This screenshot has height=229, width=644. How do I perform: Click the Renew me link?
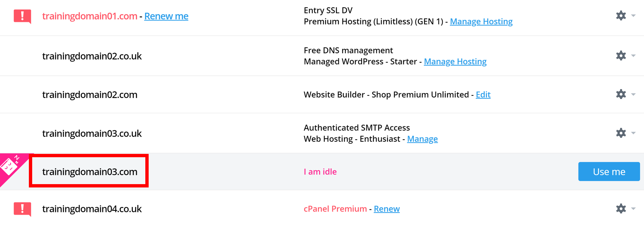coord(166,16)
